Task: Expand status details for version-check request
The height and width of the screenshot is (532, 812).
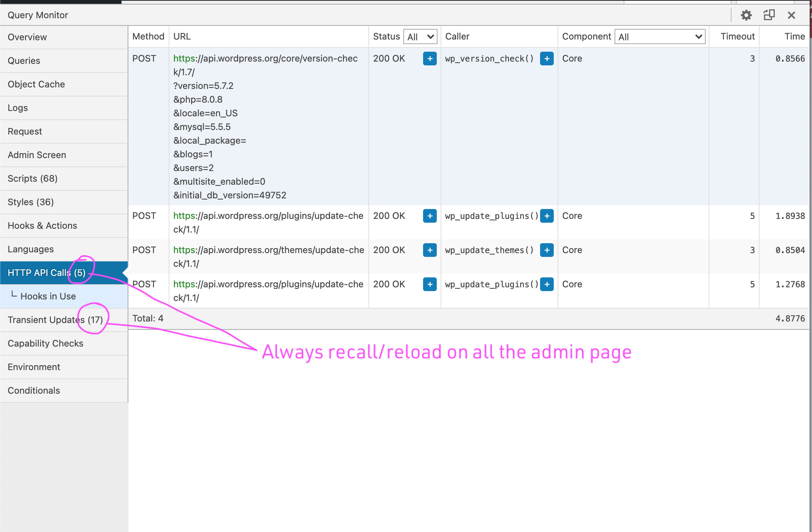Action: tap(430, 59)
